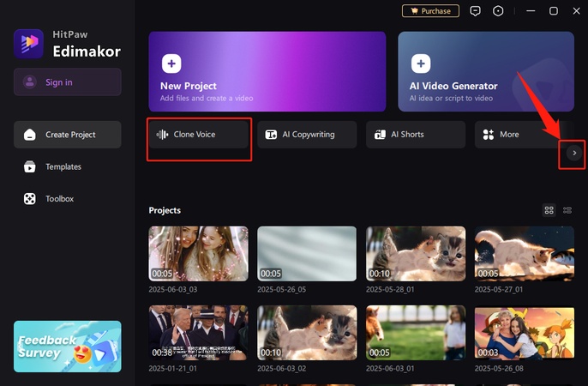Switch projects to grid view
The height and width of the screenshot is (386, 588).
(549, 210)
